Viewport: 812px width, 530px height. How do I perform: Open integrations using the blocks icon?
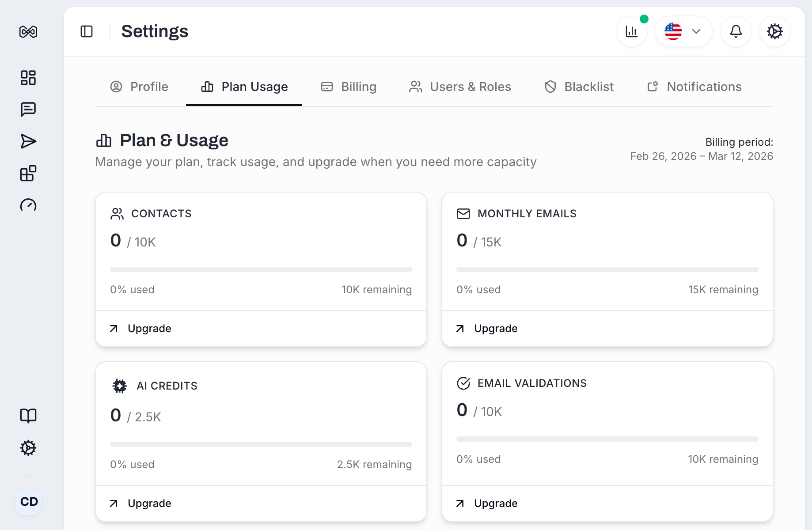click(x=28, y=173)
